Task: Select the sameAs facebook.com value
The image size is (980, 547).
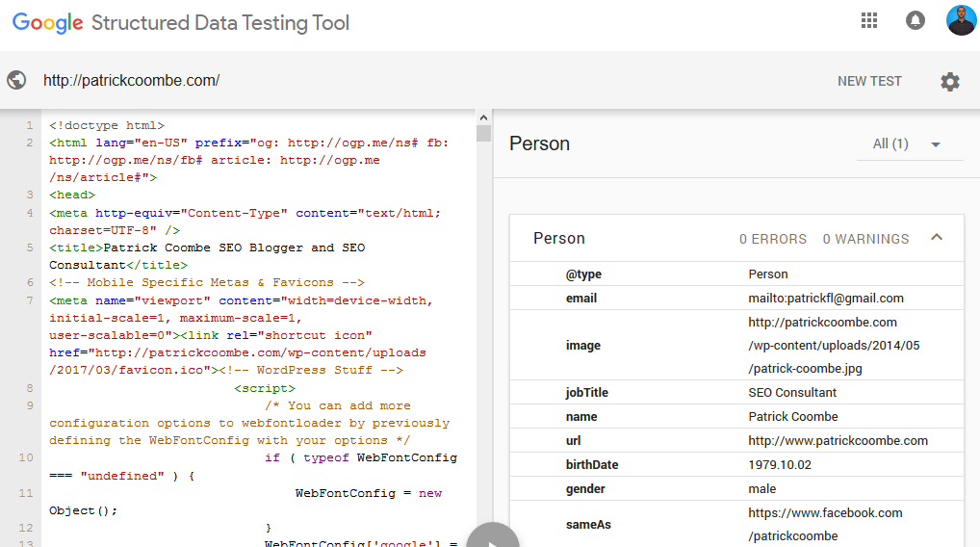Action: coord(825,525)
